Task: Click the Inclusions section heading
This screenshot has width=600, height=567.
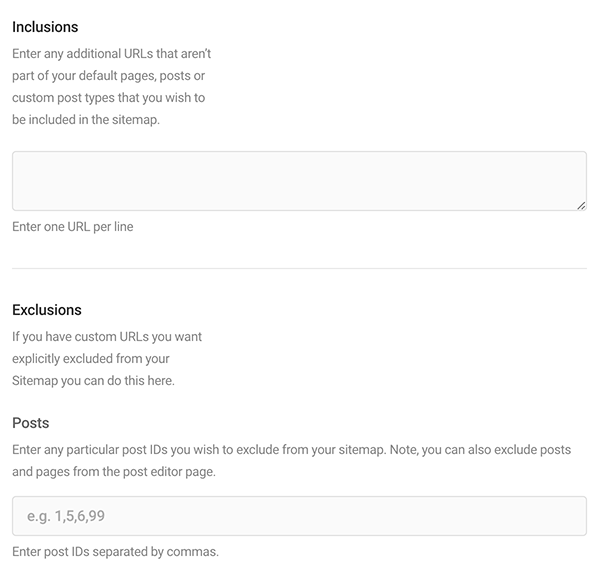Action: (45, 27)
